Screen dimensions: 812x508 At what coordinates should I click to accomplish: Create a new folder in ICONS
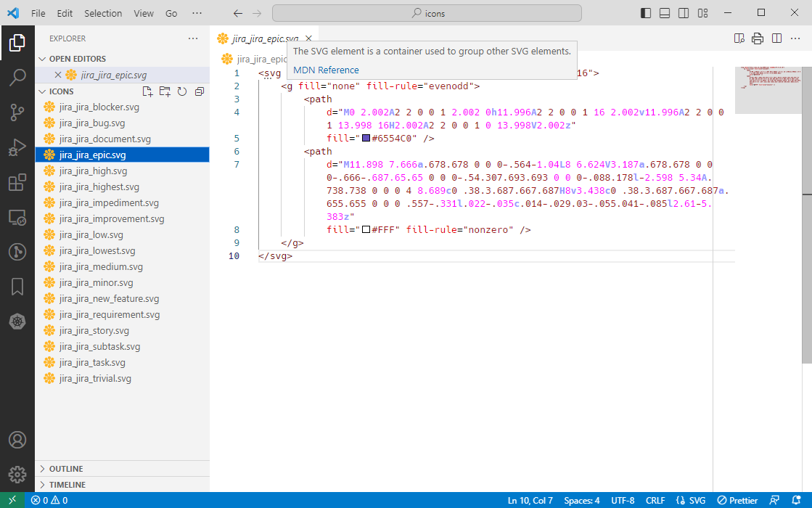pos(165,91)
